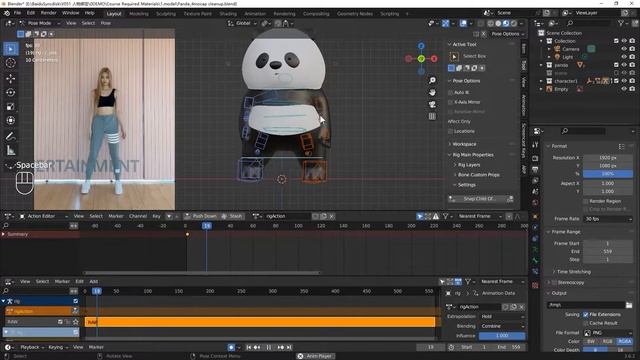Toggle Affect Only Locations checkbox
640x360 pixels.
451,131
